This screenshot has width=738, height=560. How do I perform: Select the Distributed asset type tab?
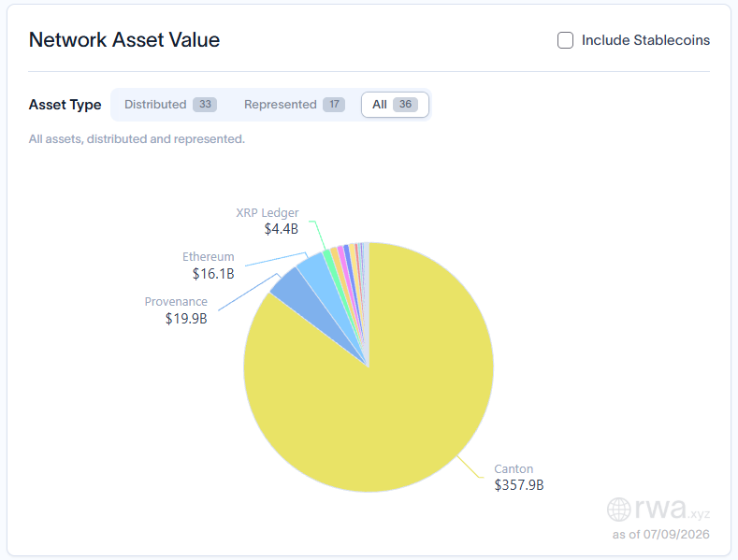pyautogui.click(x=170, y=105)
